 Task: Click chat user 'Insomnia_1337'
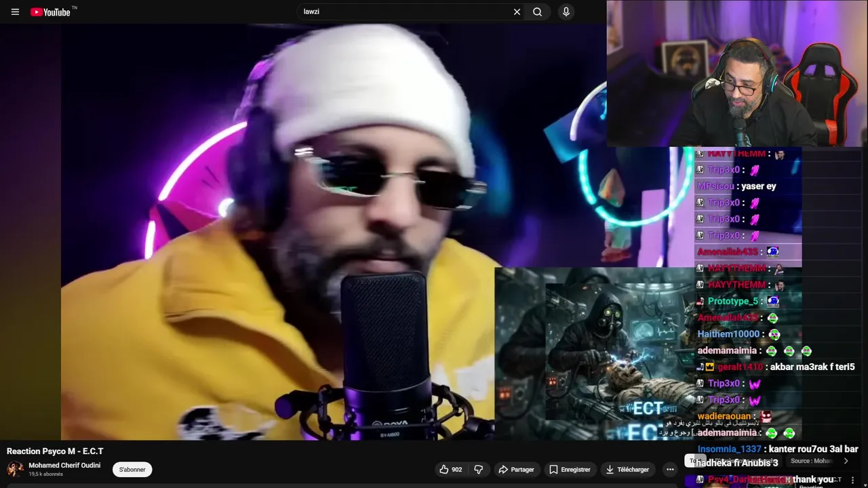[x=729, y=449]
